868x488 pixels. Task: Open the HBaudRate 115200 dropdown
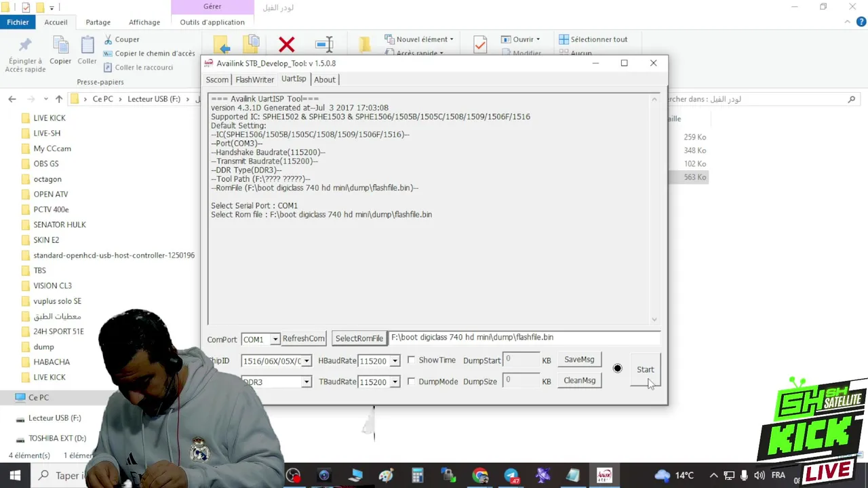click(x=395, y=361)
